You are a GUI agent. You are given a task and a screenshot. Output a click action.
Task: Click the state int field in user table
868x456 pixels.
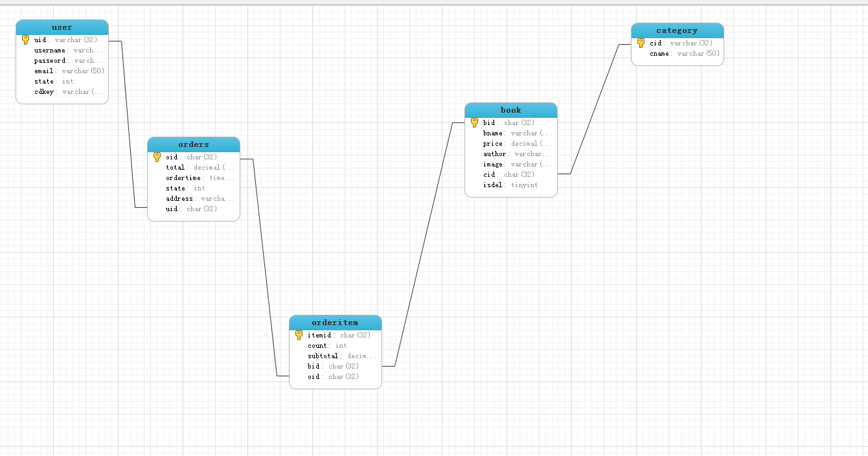[x=54, y=81]
